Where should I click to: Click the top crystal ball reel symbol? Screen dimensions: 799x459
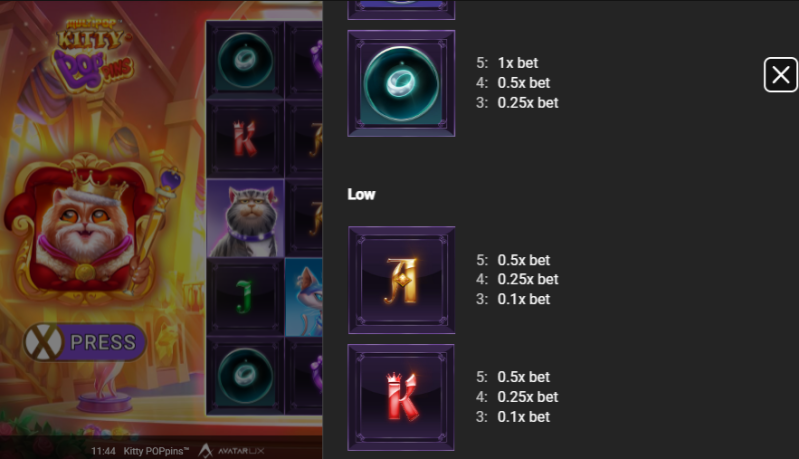246,60
